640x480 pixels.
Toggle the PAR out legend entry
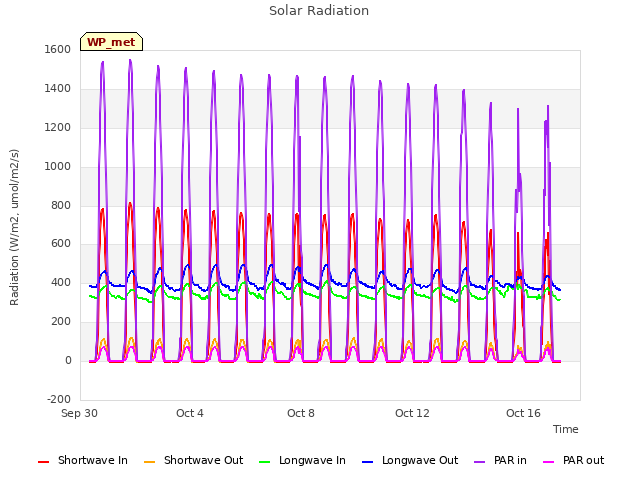pyautogui.click(x=573, y=460)
